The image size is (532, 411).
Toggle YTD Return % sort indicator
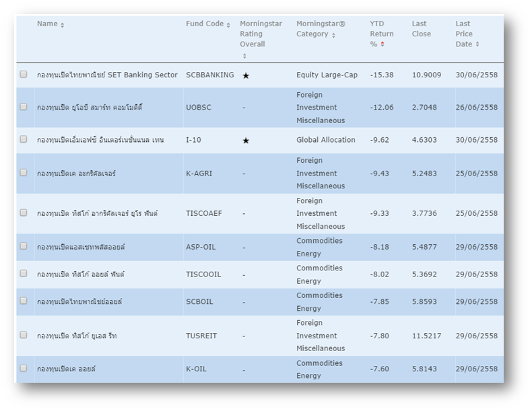pyautogui.click(x=383, y=44)
